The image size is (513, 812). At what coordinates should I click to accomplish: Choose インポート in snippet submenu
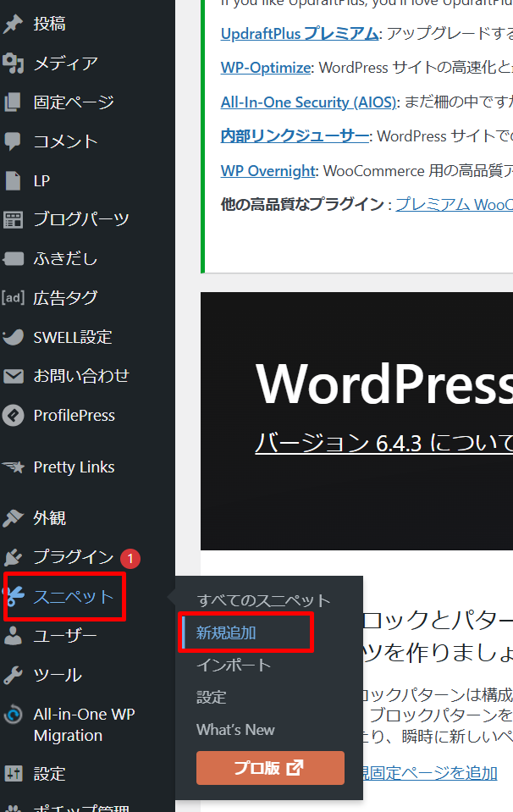coord(234,665)
